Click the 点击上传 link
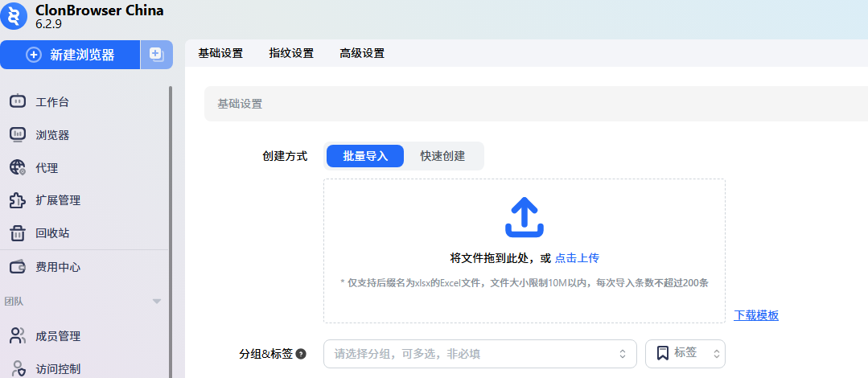Viewport: 868px width, 378px height. click(577, 258)
